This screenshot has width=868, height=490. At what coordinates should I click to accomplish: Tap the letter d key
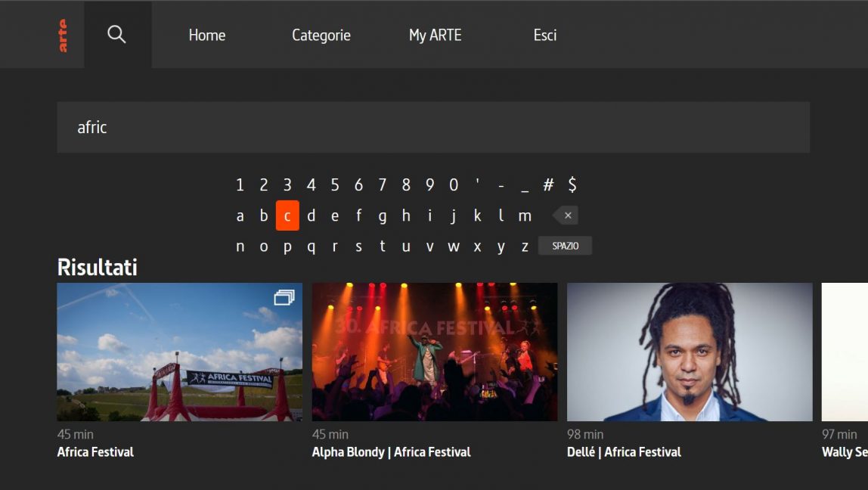[311, 216]
